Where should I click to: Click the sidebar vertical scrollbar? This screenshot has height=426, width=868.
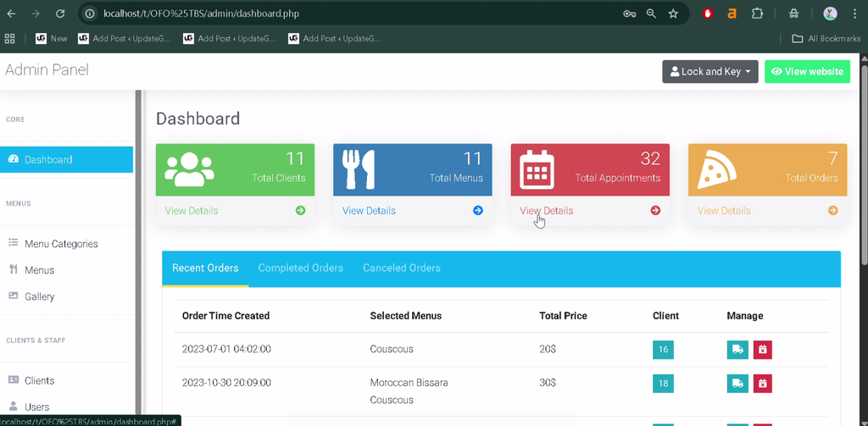coord(138,252)
